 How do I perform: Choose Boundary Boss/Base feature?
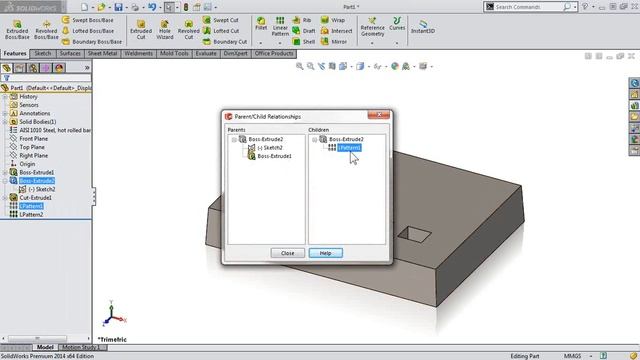pyautogui.click(x=92, y=42)
